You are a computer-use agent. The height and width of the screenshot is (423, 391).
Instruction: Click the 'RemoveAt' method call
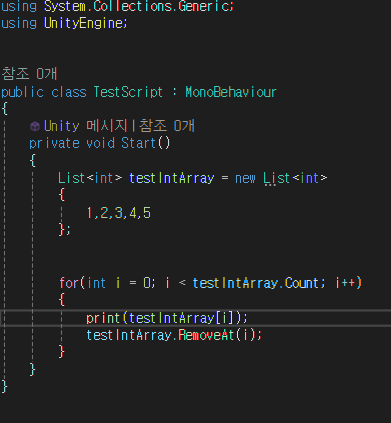[206, 335]
